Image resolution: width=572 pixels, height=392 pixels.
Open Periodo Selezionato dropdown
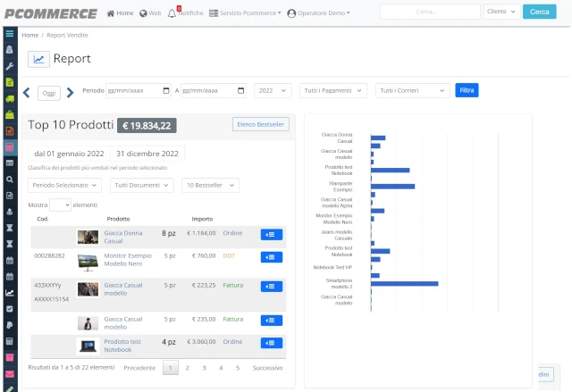pyautogui.click(x=64, y=185)
